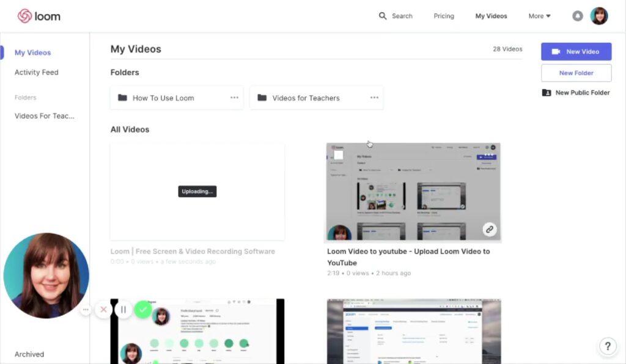Click the New Public Folder icon
The image size is (626, 364).
tap(546, 92)
